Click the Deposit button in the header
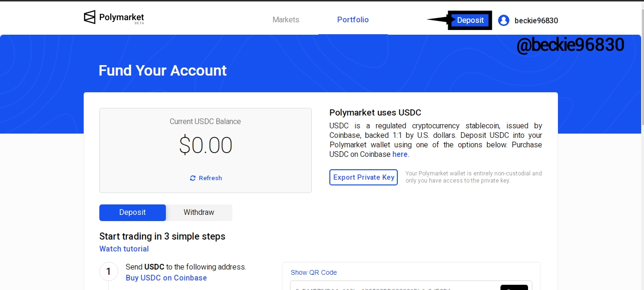 pyautogui.click(x=470, y=20)
